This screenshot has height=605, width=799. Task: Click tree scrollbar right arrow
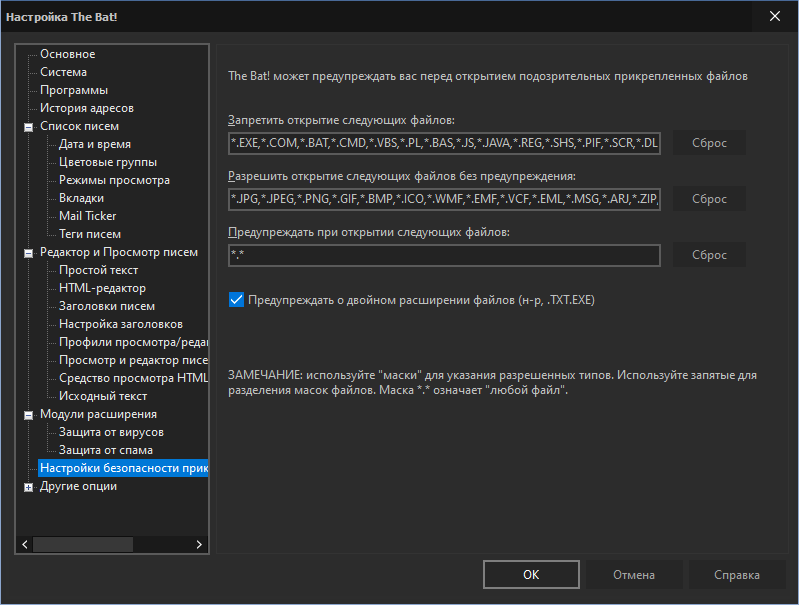tap(199, 544)
